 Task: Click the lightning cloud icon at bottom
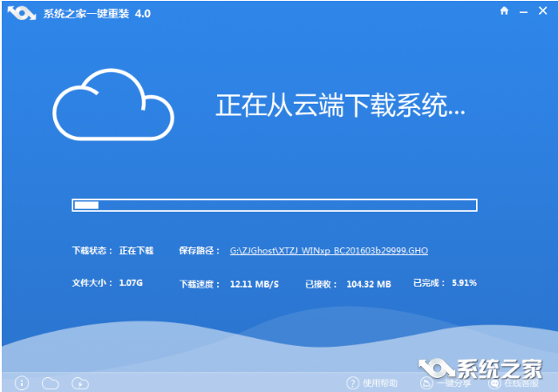(80, 383)
